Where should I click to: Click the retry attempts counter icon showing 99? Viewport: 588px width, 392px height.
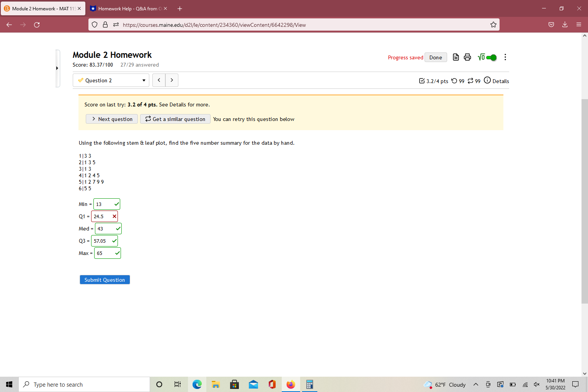[x=454, y=81]
